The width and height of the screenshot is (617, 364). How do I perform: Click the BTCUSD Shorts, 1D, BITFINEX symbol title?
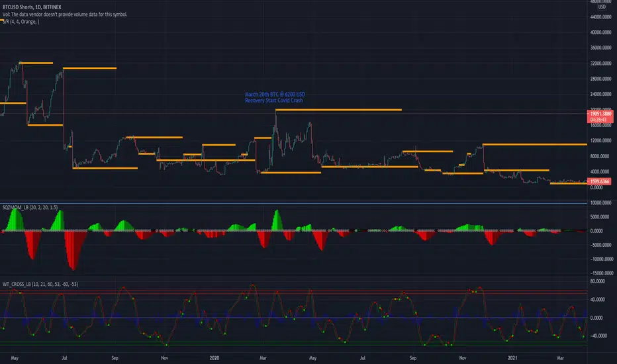point(32,7)
